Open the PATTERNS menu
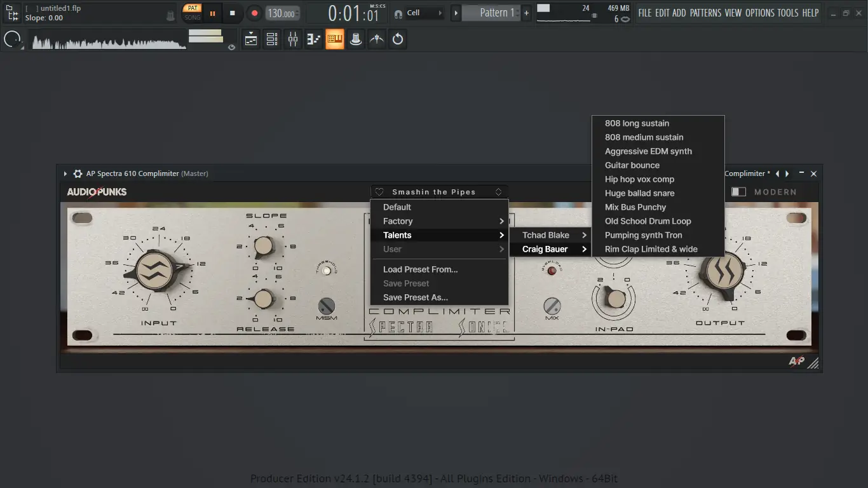The height and width of the screenshot is (488, 868). click(x=705, y=13)
